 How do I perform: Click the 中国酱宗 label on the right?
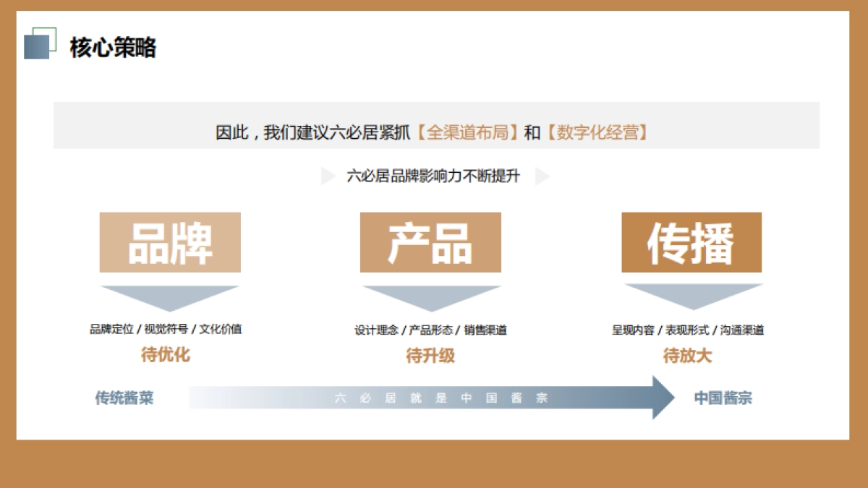(723, 397)
